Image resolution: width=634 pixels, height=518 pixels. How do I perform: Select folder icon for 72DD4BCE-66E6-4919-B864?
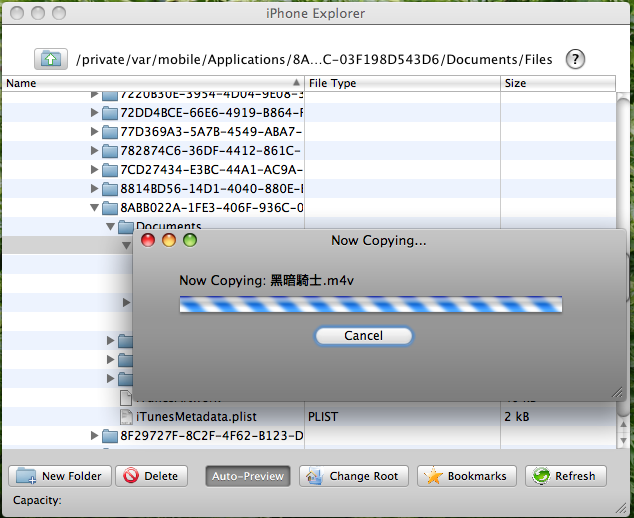pos(110,113)
